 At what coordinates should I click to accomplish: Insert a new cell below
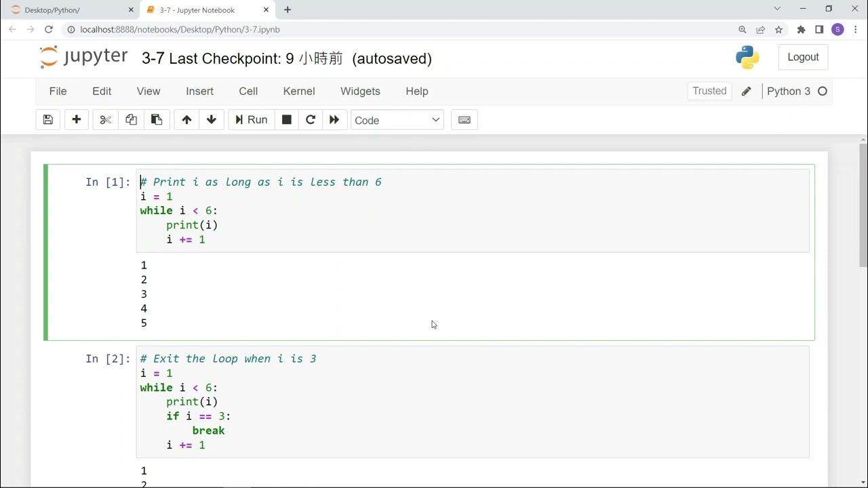[77, 120]
